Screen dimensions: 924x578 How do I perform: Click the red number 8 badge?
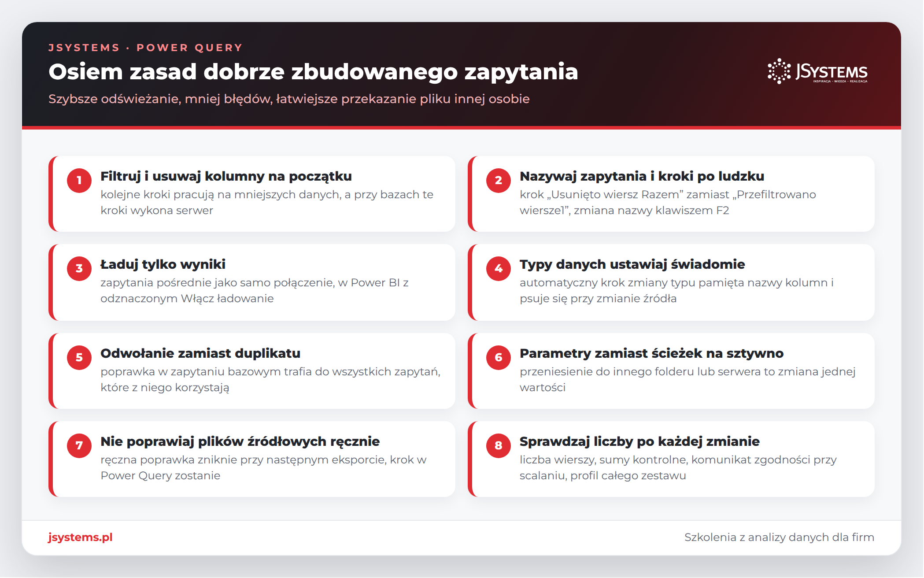(x=499, y=445)
